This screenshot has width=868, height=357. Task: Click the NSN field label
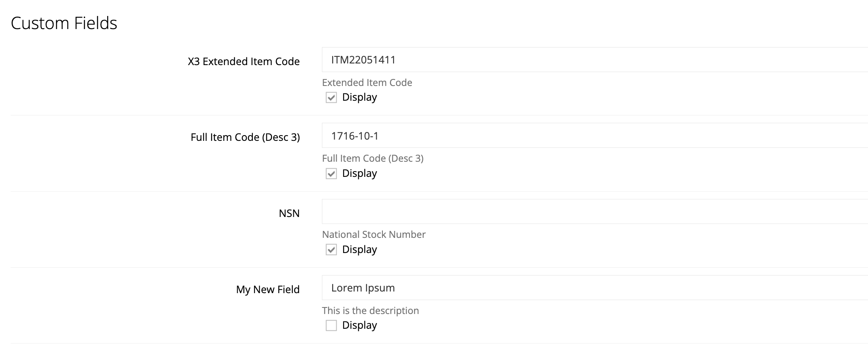[x=289, y=213]
